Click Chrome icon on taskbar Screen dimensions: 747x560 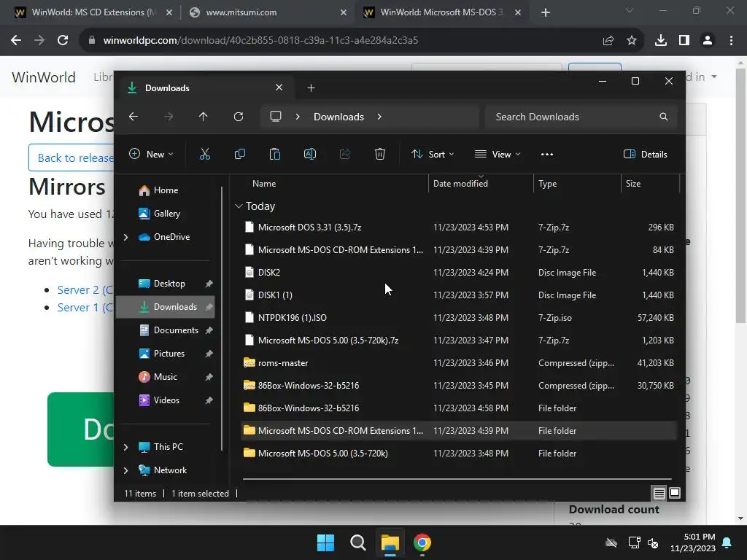coord(422,542)
